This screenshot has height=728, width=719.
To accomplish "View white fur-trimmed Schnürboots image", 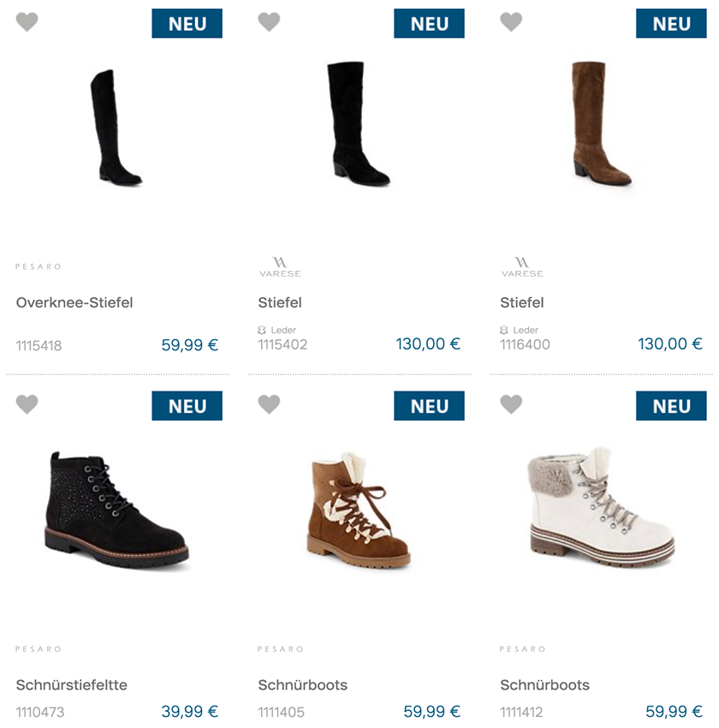I will [601, 506].
